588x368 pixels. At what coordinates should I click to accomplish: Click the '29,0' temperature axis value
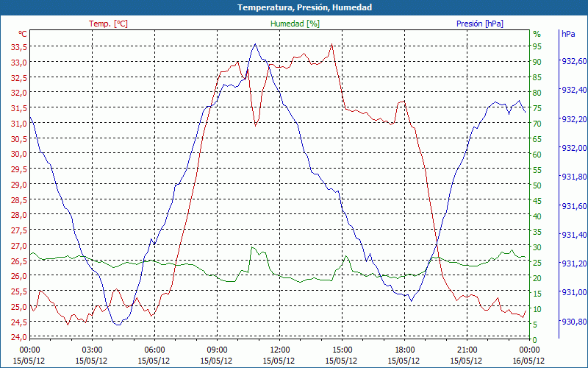pos(19,185)
